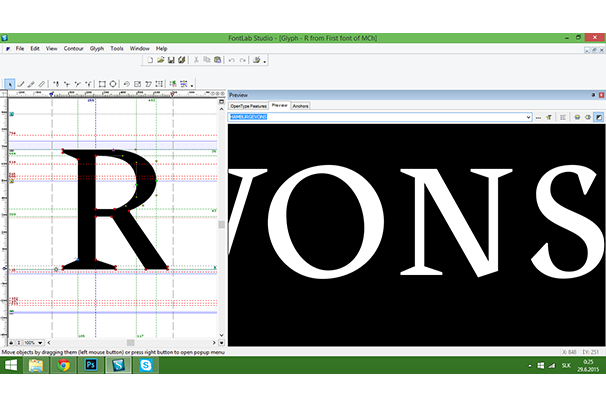Select the pointer Edit tool
This screenshot has width=606, height=406.
click(x=10, y=84)
